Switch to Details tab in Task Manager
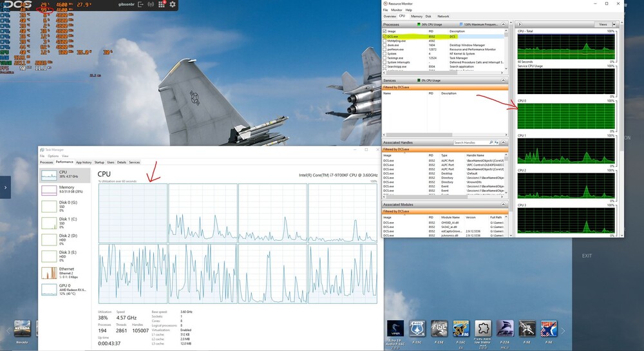This screenshot has height=351, width=644. pyautogui.click(x=122, y=162)
